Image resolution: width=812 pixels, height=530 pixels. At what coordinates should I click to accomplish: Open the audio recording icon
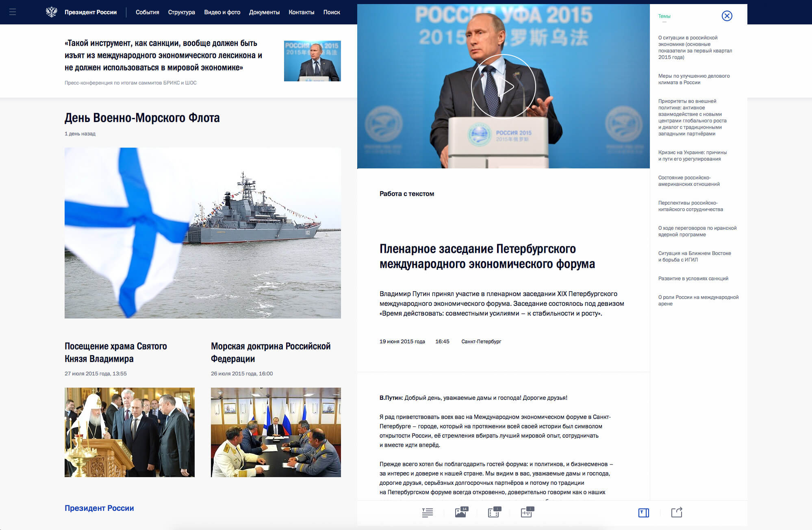coord(527,513)
